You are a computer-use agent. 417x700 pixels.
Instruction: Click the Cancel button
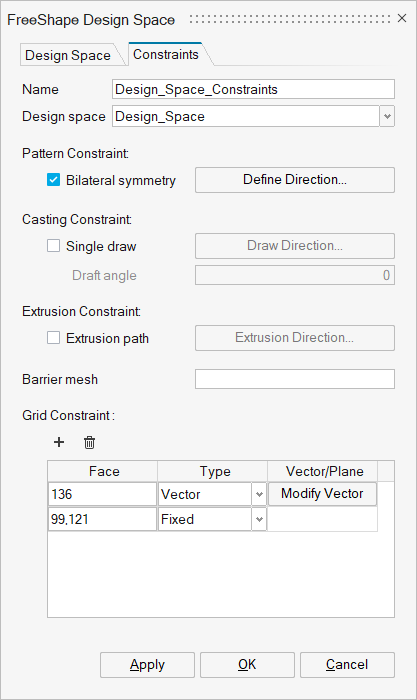pos(347,665)
